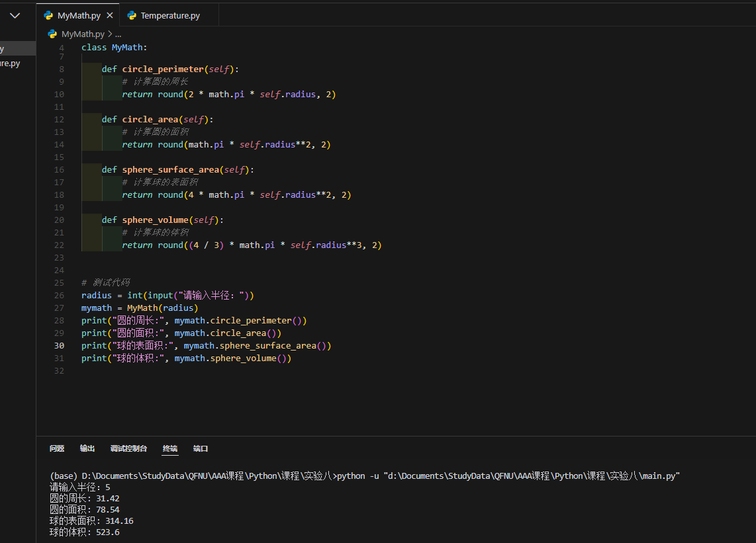Open the 调试控制台 panel tab
The width and height of the screenshot is (756, 543).
(128, 448)
